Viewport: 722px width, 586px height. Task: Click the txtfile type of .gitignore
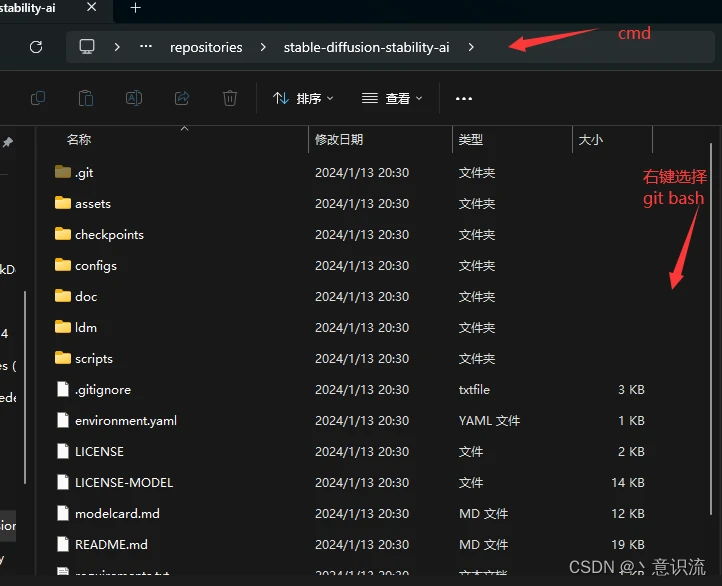tap(474, 389)
